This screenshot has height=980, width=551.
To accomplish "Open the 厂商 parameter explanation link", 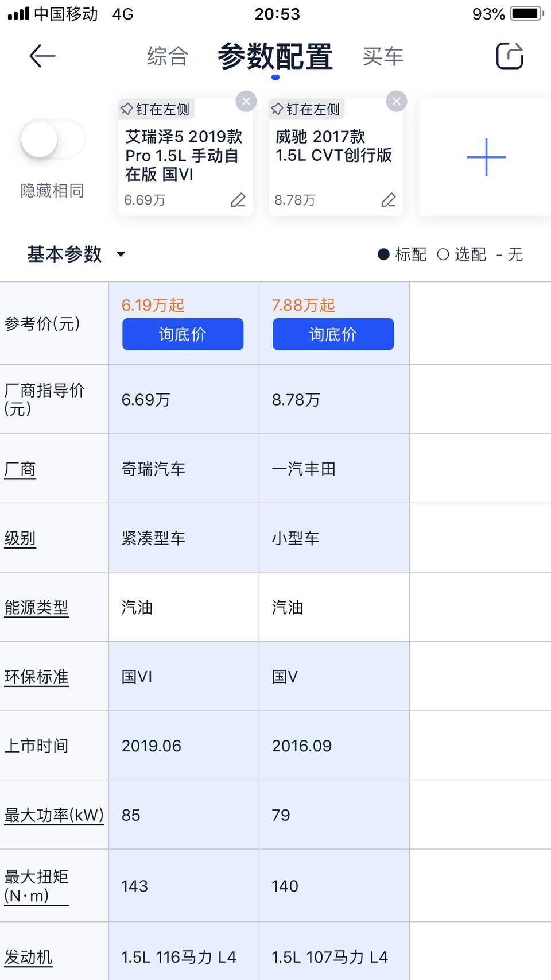I will 20,469.
